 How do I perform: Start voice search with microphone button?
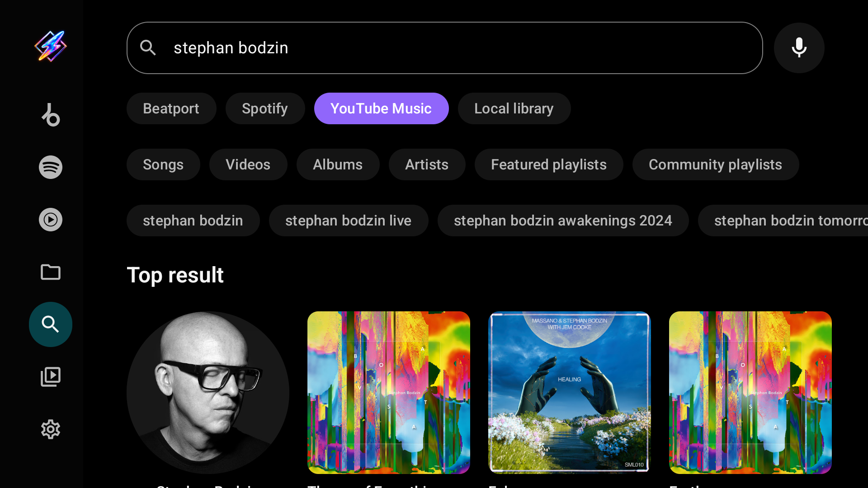click(799, 48)
